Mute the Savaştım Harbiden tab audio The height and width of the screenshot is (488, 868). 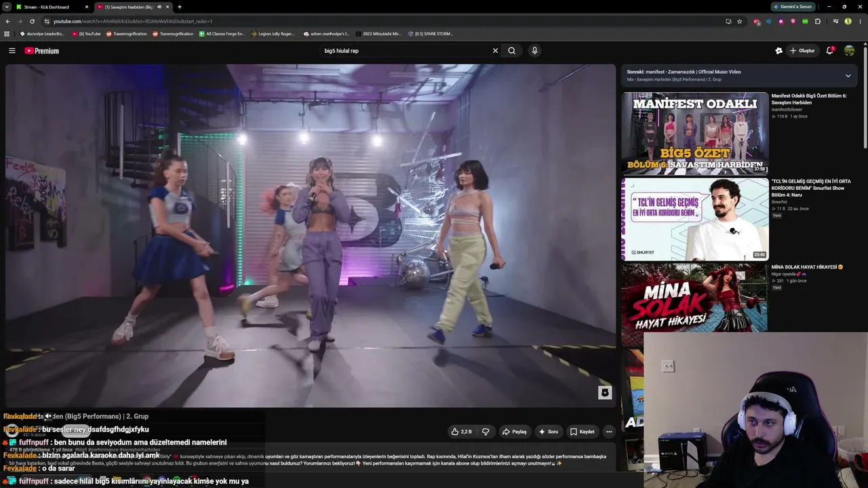pos(159,7)
